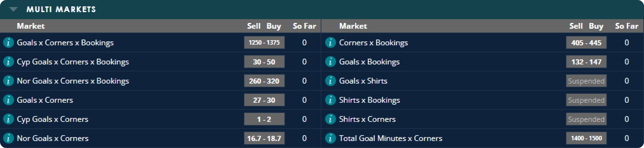This screenshot has height=148, width=644.
Task: Click the 27 - 30 Goals x Corners price
Action: click(x=264, y=100)
